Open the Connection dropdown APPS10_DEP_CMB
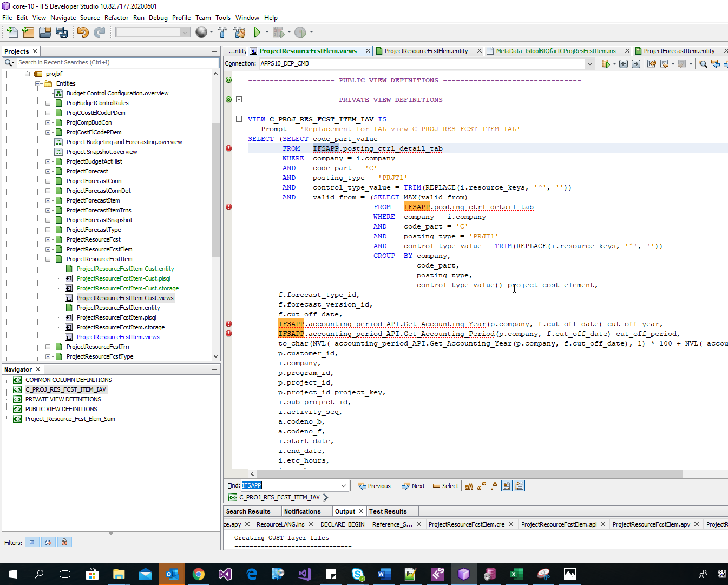 coord(589,64)
